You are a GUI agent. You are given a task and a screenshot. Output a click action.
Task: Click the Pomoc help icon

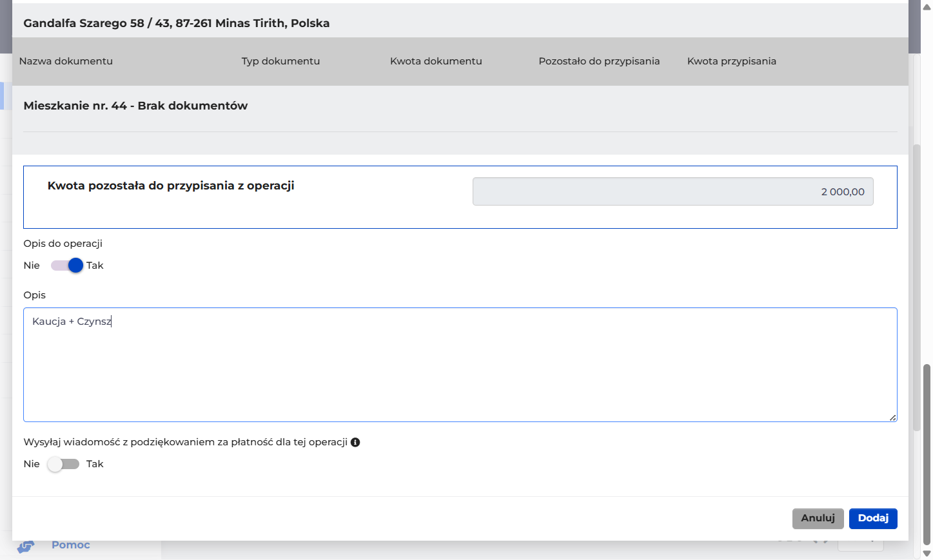pos(25,546)
